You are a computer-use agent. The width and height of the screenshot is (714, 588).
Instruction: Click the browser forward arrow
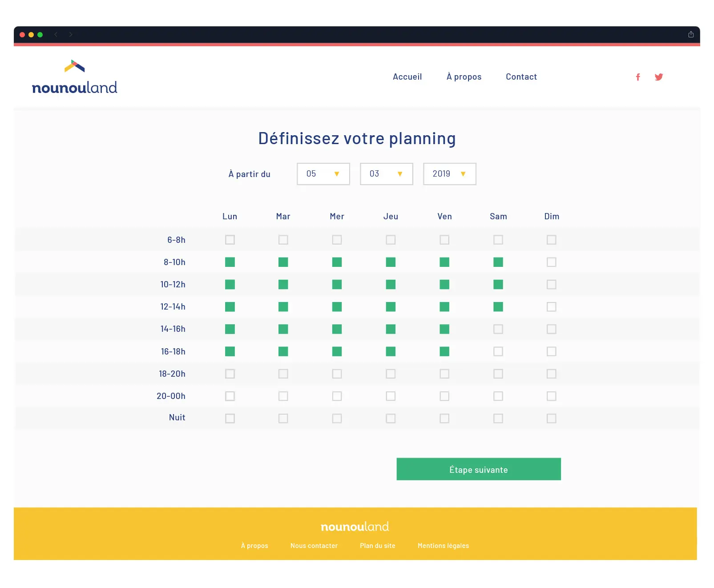click(71, 35)
